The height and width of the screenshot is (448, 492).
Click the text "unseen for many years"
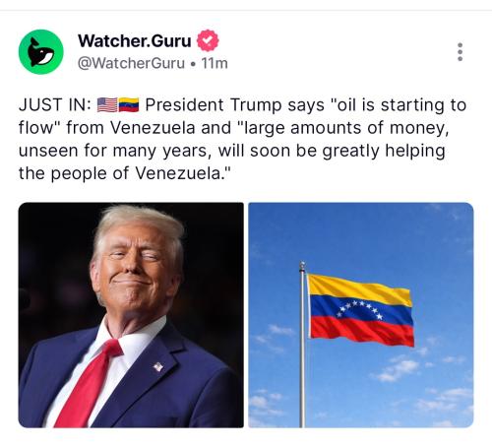click(x=117, y=151)
